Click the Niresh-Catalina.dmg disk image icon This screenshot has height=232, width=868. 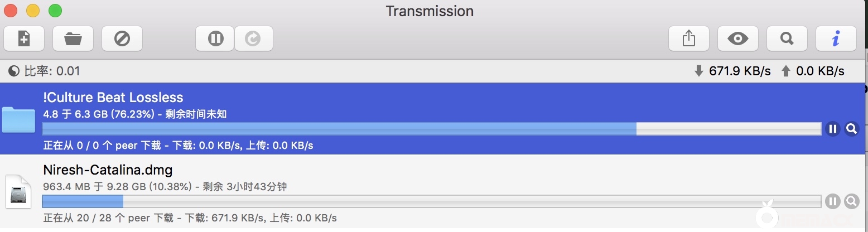click(18, 191)
